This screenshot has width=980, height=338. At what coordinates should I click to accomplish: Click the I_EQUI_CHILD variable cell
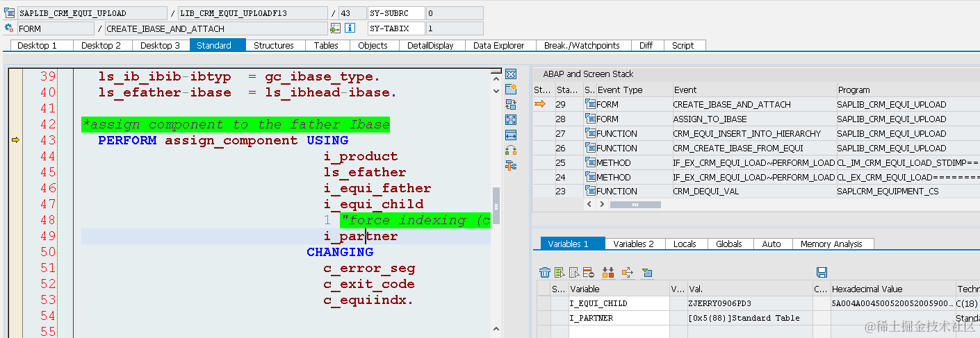(619, 303)
